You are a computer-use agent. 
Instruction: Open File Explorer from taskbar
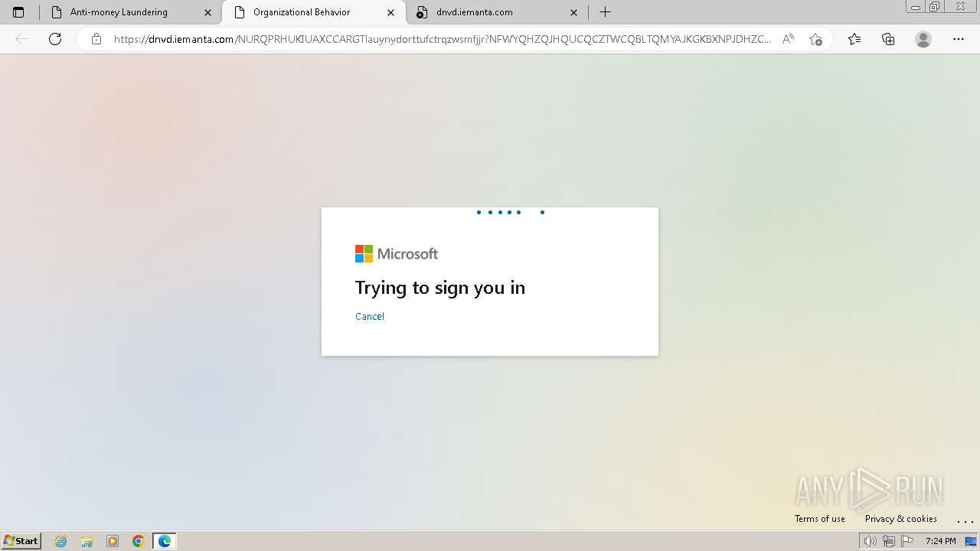tap(87, 541)
